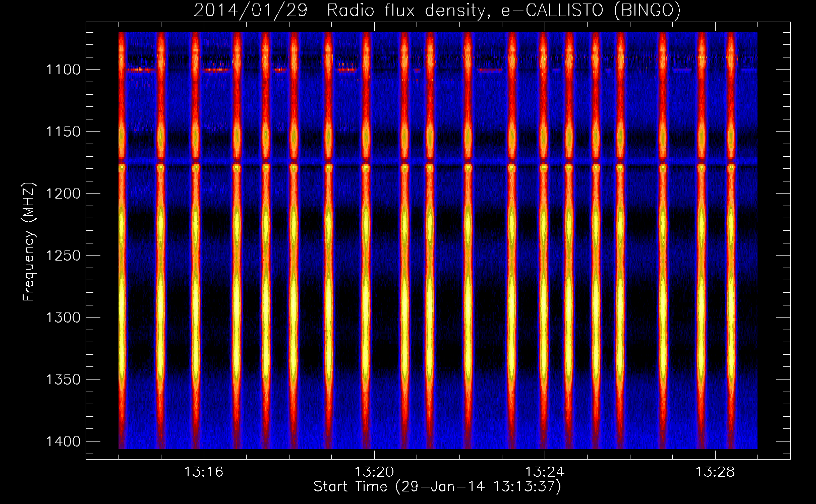Click the 1300 frequency tick label
The height and width of the screenshot is (504, 816).
[x=64, y=318]
